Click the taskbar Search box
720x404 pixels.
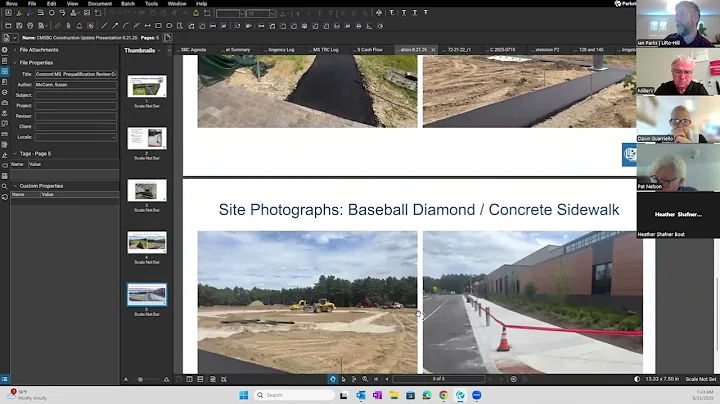pyautogui.click(x=295, y=395)
